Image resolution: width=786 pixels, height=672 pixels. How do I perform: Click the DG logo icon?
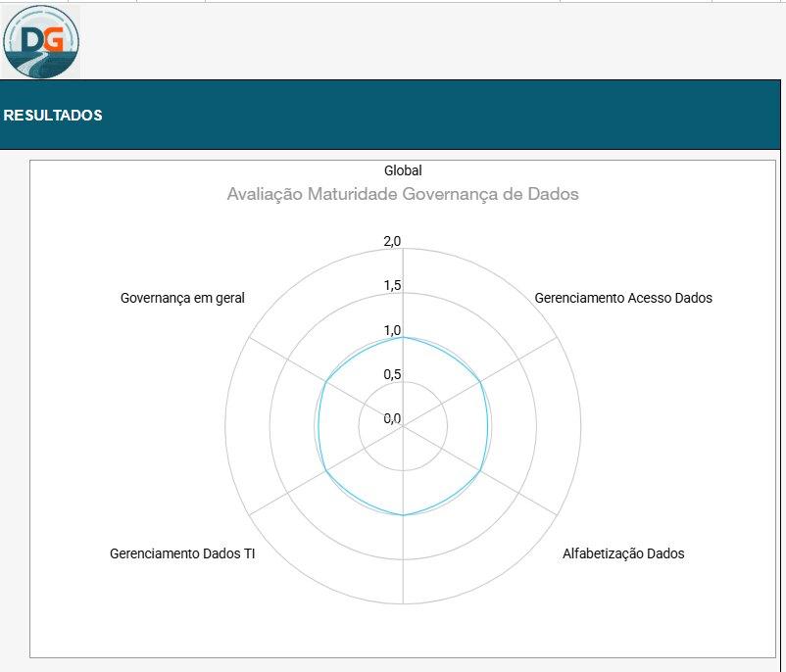click(x=41, y=42)
